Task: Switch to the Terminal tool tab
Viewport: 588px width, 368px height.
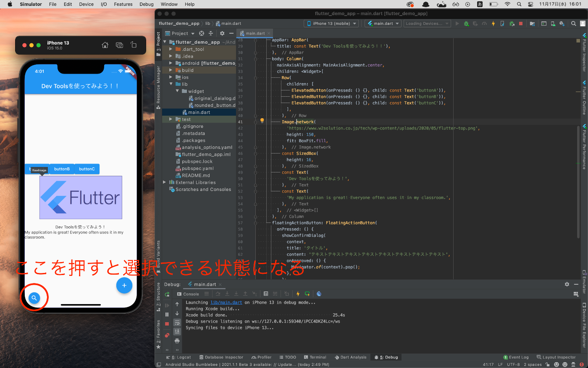Action: coord(315,357)
